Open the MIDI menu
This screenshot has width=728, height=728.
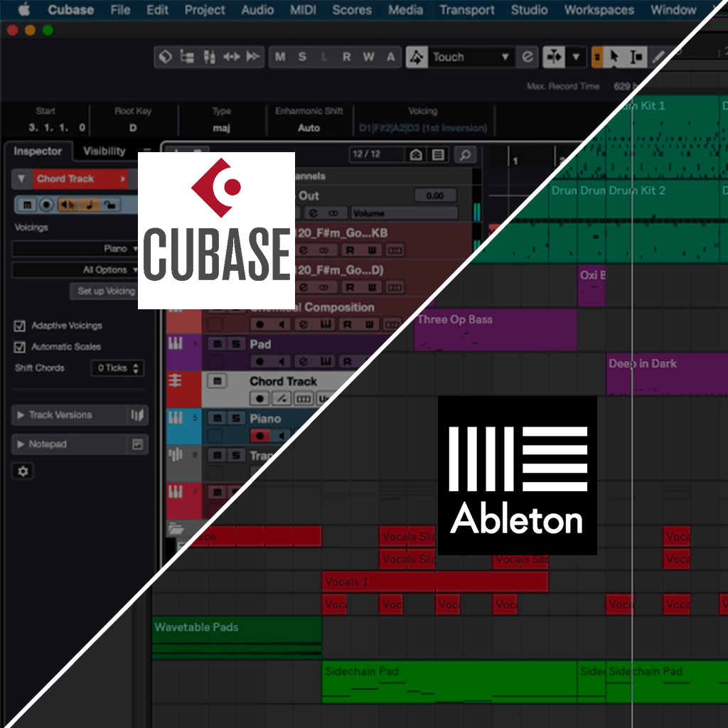[x=303, y=10]
